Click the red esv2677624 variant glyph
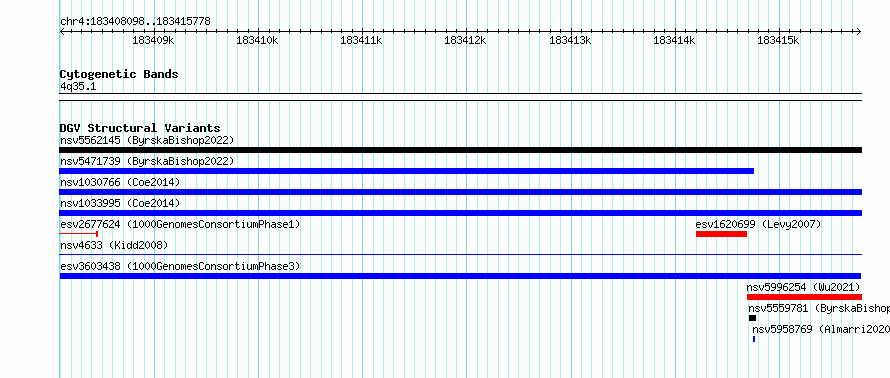The image size is (890, 378). pos(79,234)
